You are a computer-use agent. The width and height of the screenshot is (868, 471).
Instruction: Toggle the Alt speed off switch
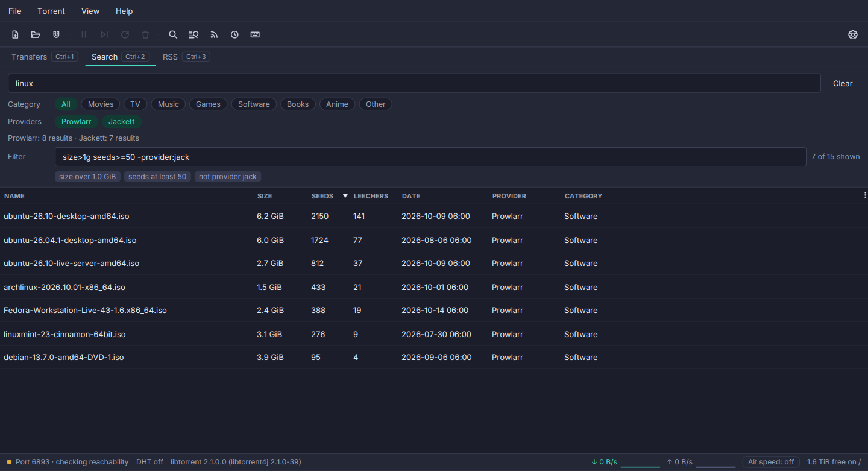coord(771,462)
